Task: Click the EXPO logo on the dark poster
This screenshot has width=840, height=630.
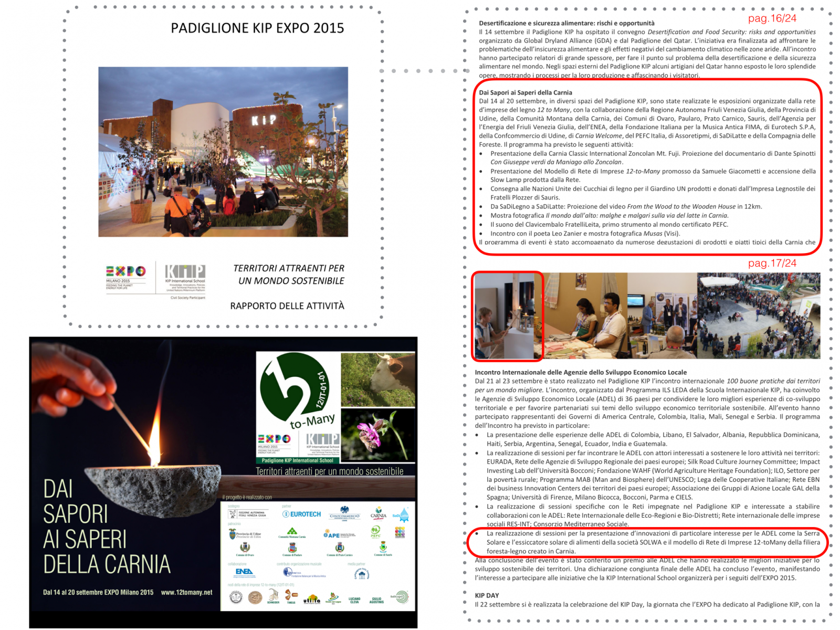Action: coord(274,444)
